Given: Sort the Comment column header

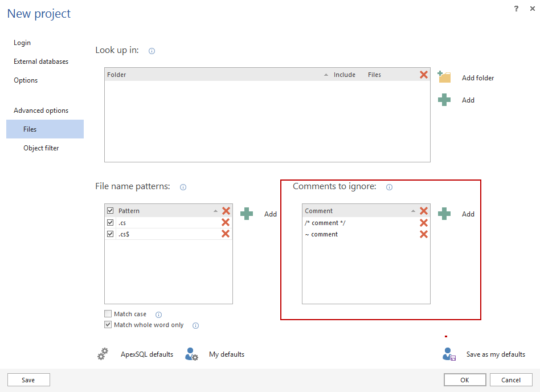Looking at the screenshot, I should (x=413, y=211).
